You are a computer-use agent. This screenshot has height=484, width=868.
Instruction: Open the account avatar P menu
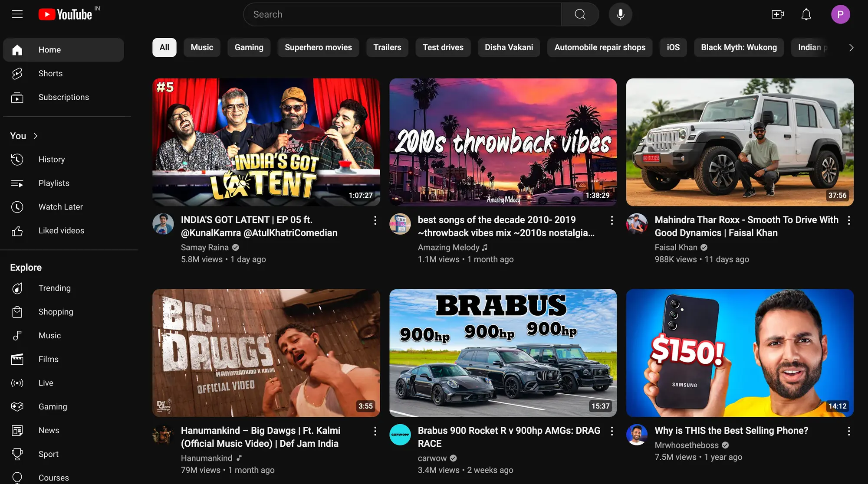[x=840, y=14]
